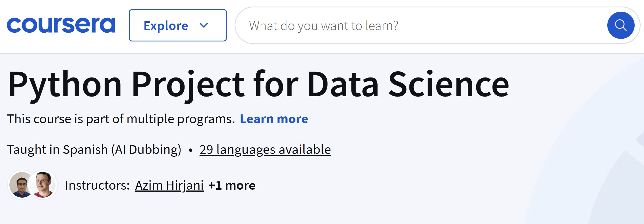Click the word "Science" in the course title
Viewport: 644px width, 224px height.
(x=448, y=84)
